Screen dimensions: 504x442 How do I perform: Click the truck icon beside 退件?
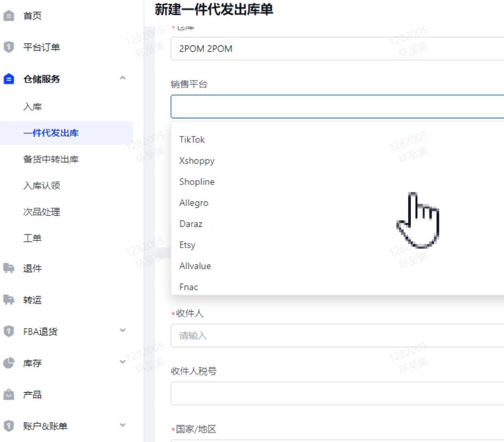point(8,268)
